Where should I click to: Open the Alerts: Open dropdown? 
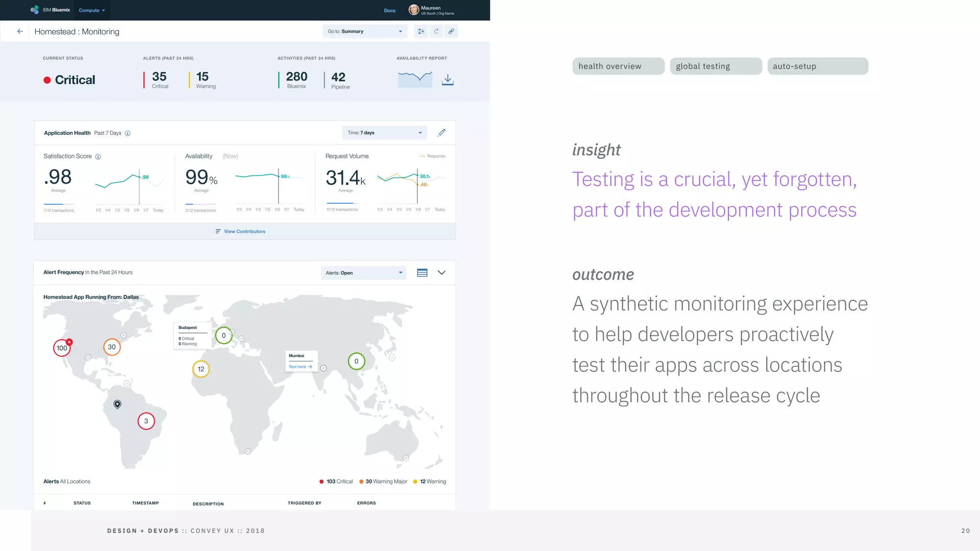pos(363,273)
